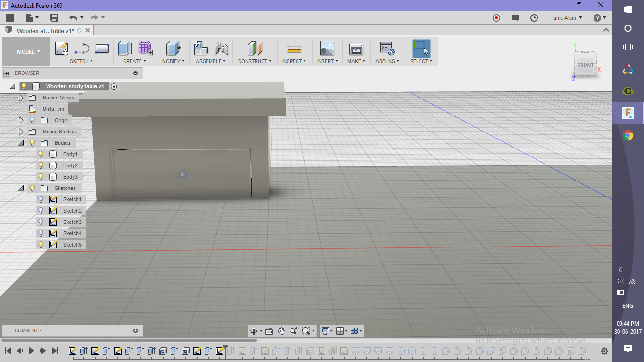This screenshot has height=362, width=644.
Task: Activate the Measure ruler icon
Action: (x=294, y=49)
